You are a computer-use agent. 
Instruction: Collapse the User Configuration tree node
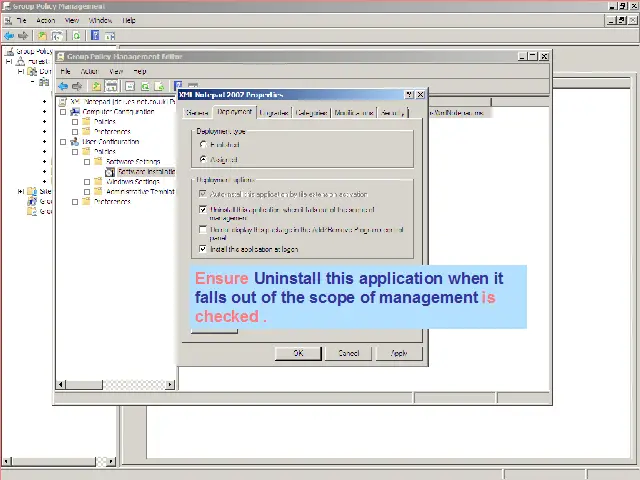click(63, 142)
